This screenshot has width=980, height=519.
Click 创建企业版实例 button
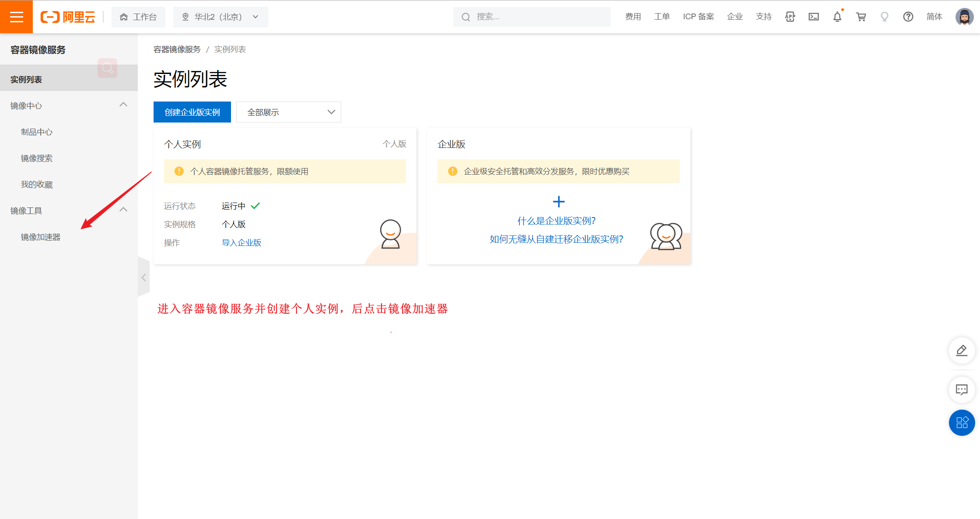click(x=192, y=112)
